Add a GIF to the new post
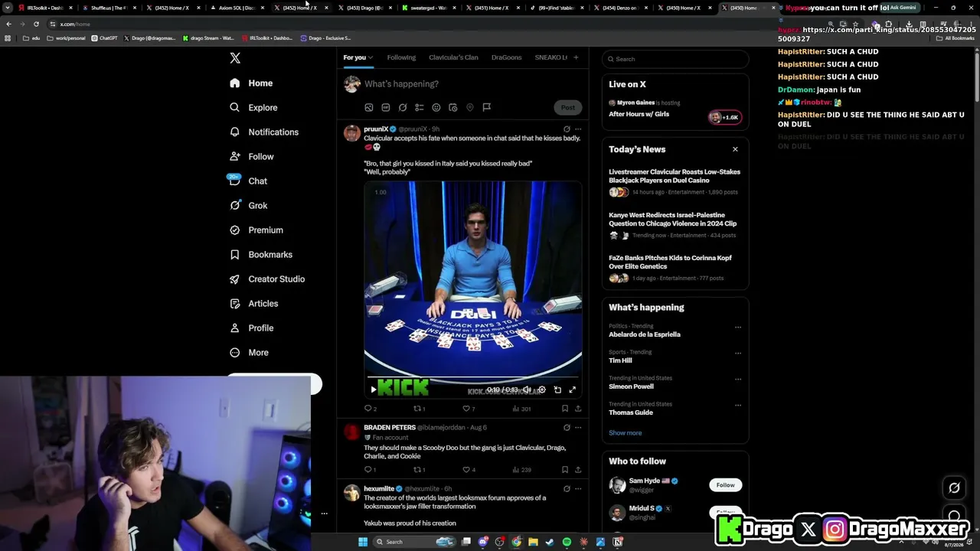 [x=386, y=107]
